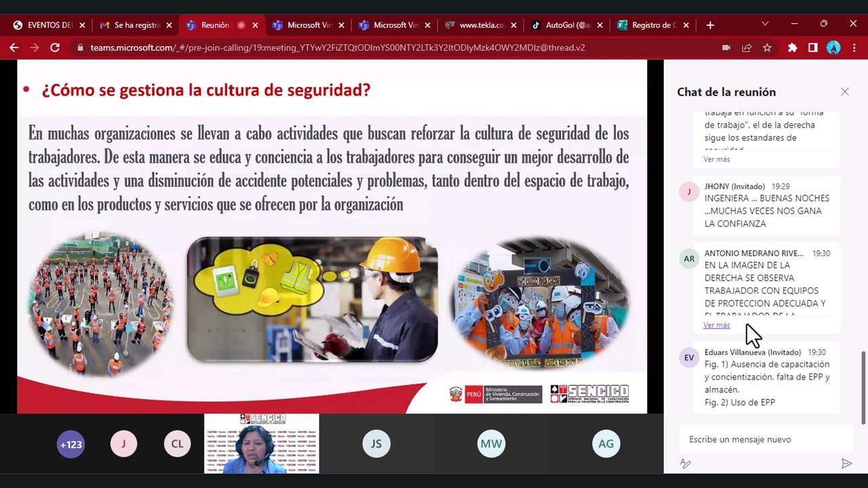The height and width of the screenshot is (488, 868).
Task: Expand the tab search chevron
Action: [765, 24]
